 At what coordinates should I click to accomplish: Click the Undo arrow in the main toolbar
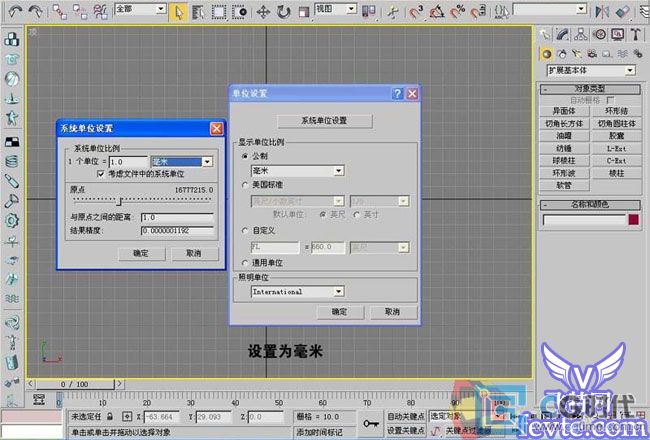point(15,11)
